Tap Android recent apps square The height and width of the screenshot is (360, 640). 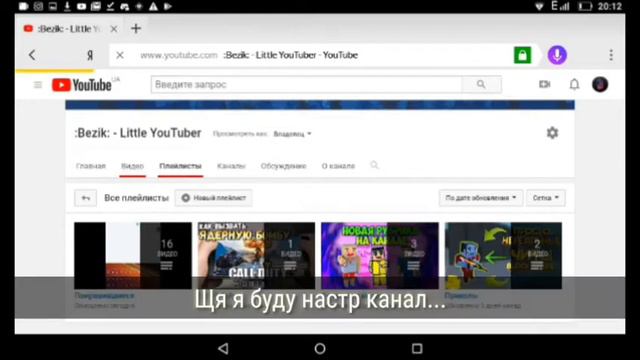(x=417, y=349)
